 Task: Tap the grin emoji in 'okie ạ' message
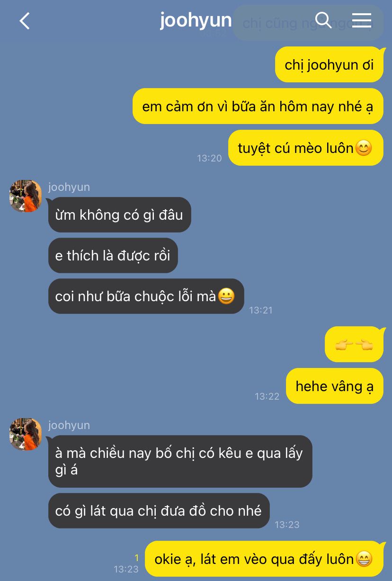tap(364, 559)
